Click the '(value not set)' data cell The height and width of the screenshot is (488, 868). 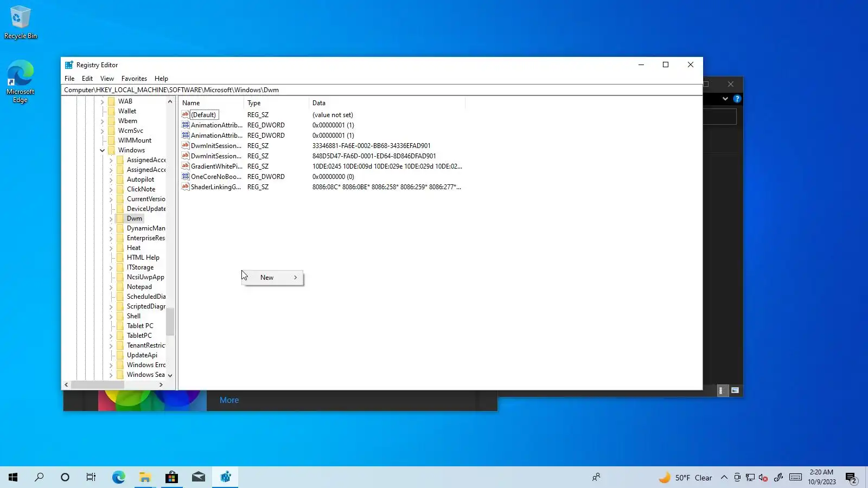point(333,115)
